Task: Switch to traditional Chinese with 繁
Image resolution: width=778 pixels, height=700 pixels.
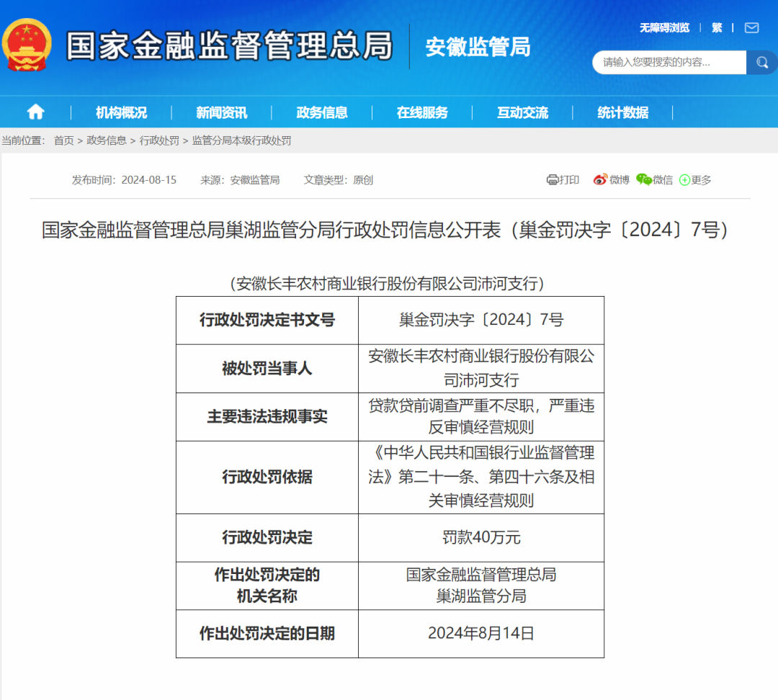Action: click(717, 28)
